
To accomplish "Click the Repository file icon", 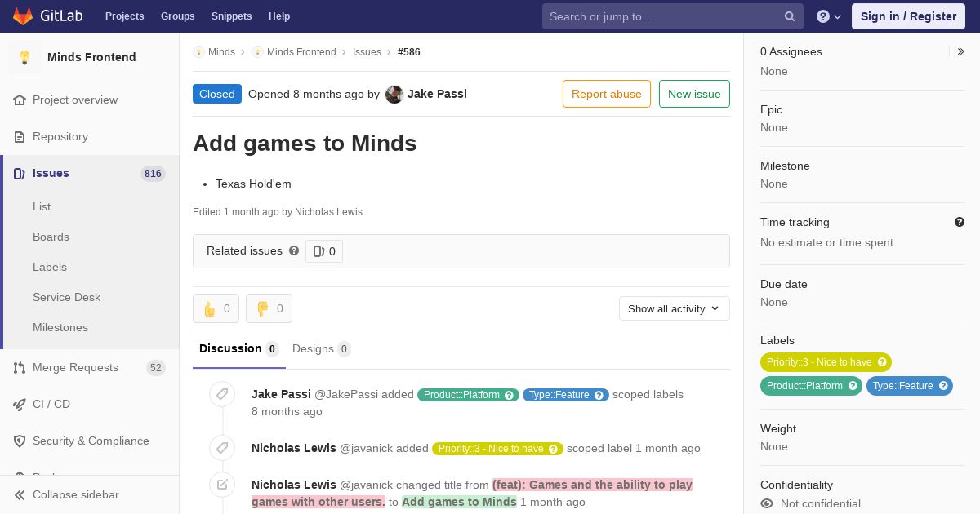I will 20,136.
